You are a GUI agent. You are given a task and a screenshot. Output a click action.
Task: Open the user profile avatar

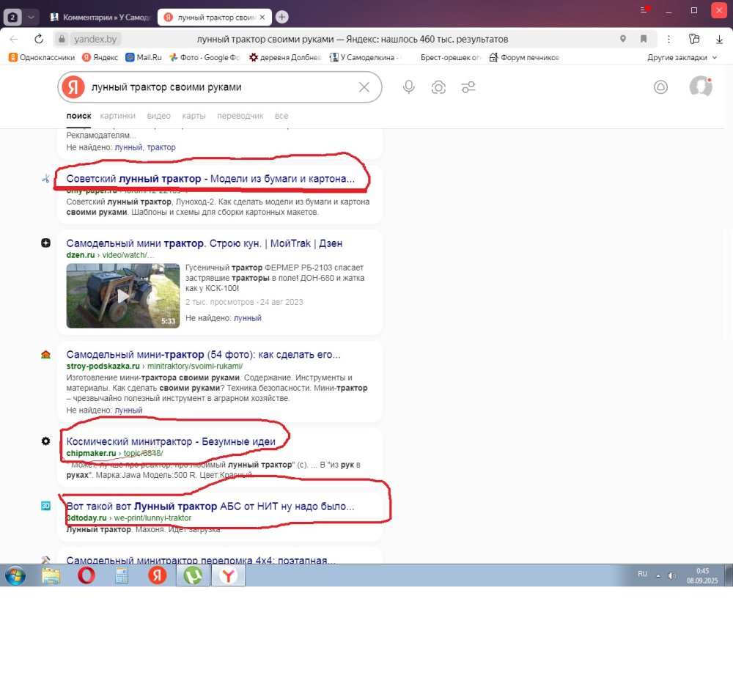700,86
